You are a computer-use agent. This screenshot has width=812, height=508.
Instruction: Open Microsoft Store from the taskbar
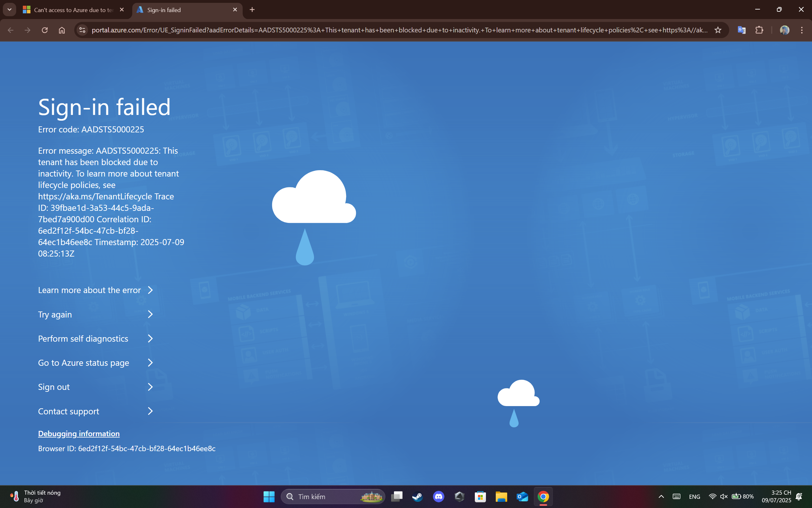[x=481, y=497]
